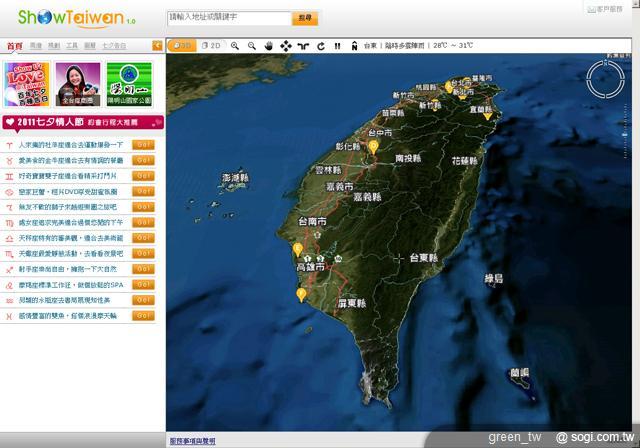Collapse the left sidebar with orange arrow
The width and height of the screenshot is (640, 448).
(x=157, y=46)
